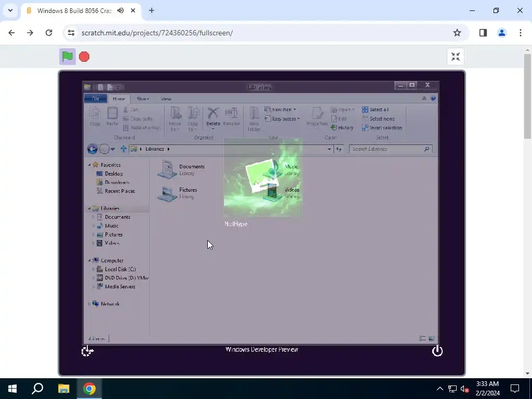Choose Copy path in the ribbon

click(137, 119)
